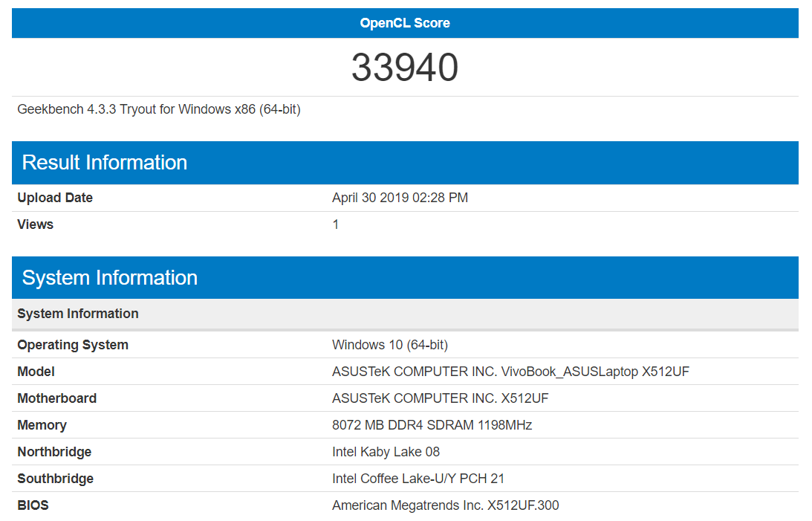812x521 pixels.
Task: Click the Upload Date label
Action: point(55,198)
